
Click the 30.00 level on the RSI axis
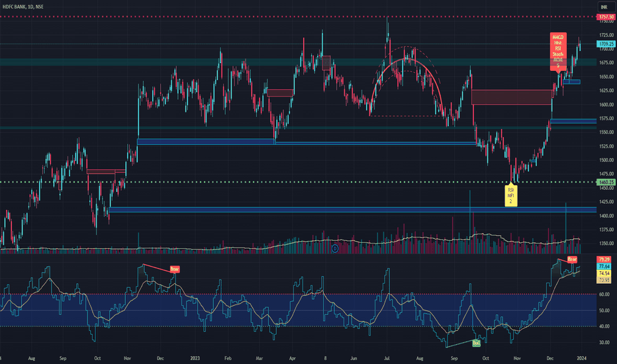pyautogui.click(x=604, y=343)
